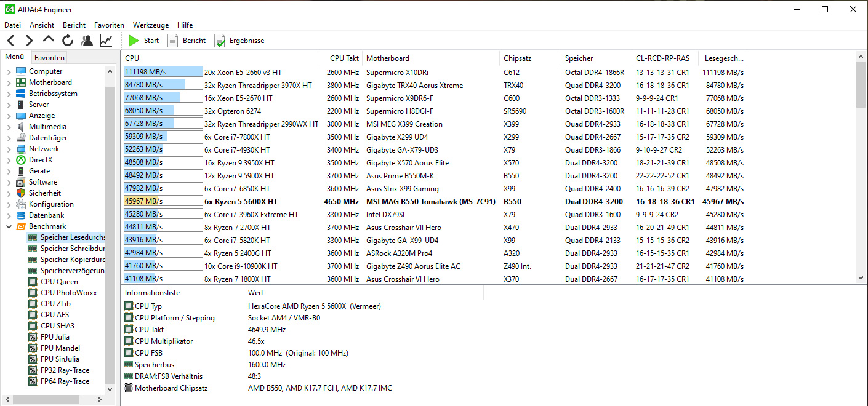Go up one level with the up arrow icon

49,40
